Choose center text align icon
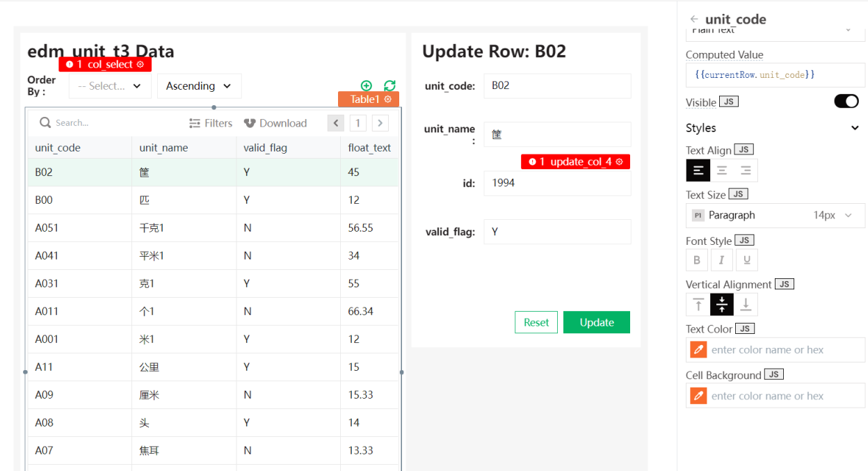Viewport: 868px width, 471px height. coord(722,170)
